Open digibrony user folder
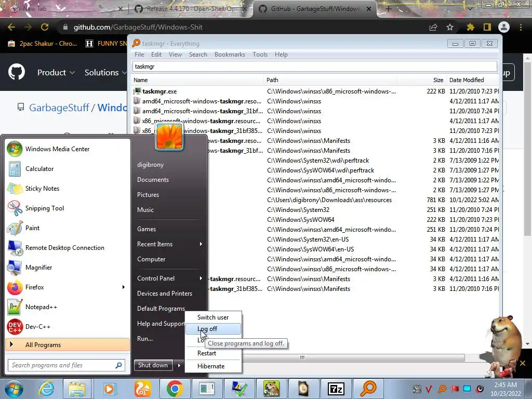This screenshot has height=399, width=532. point(150,165)
